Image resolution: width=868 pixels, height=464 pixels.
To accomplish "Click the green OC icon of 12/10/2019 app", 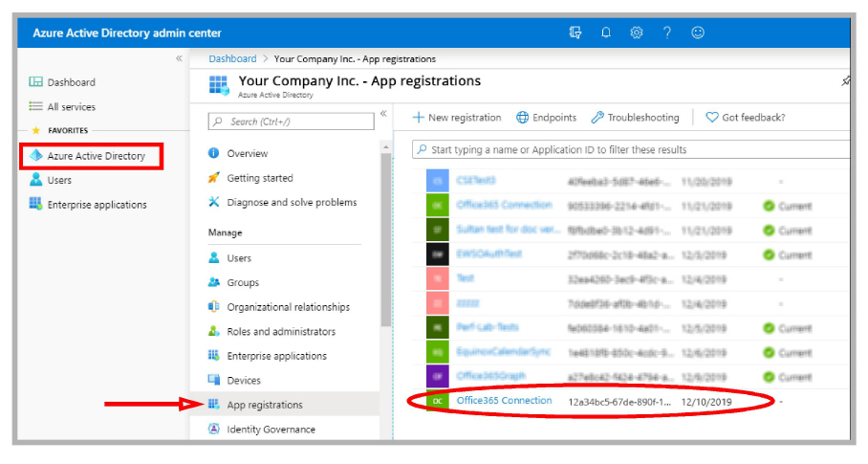I will (437, 401).
